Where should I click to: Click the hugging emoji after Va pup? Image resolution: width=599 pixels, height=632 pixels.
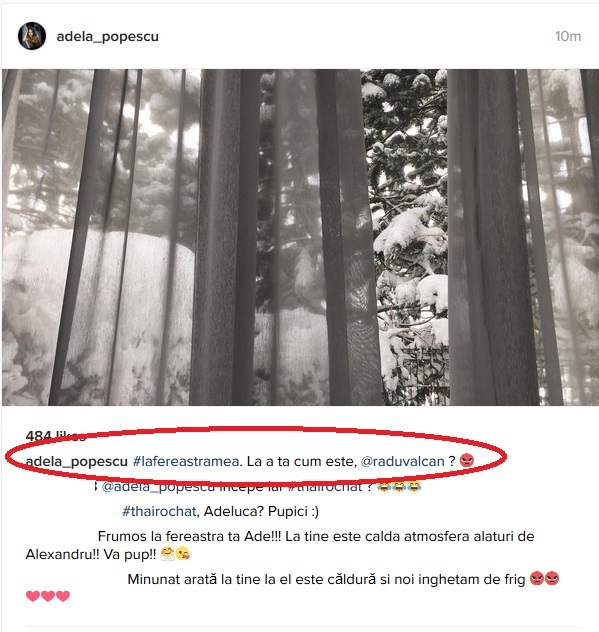[x=167, y=553]
